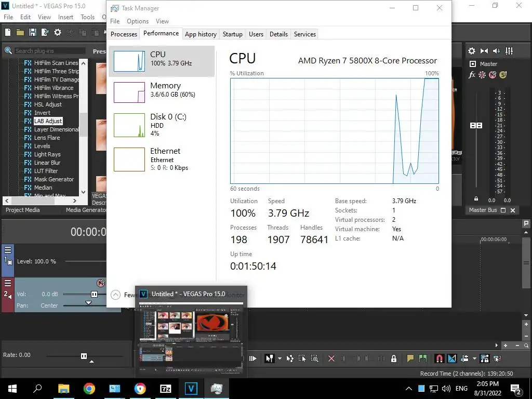532x399 pixels.
Task: Select Ethernet performance item
Action: pos(162,159)
